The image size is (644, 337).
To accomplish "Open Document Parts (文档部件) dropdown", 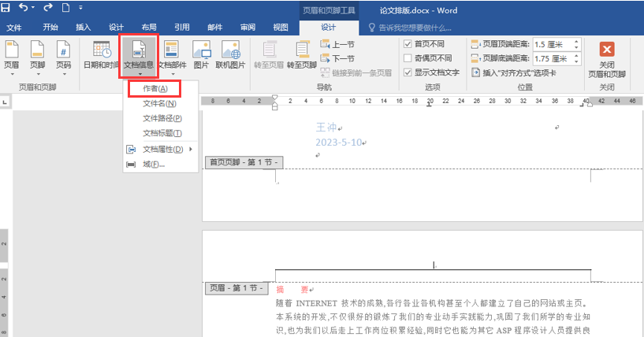I will tap(172, 55).
